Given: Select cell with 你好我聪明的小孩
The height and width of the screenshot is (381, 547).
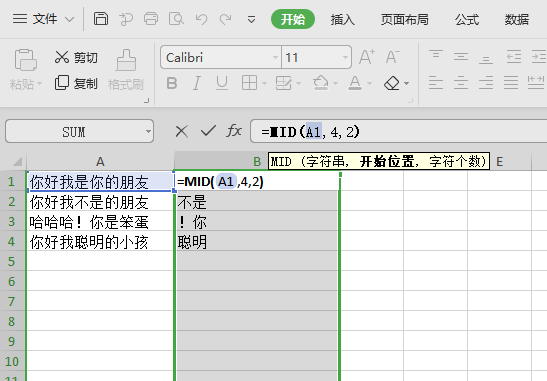Looking at the screenshot, I should [x=100, y=241].
